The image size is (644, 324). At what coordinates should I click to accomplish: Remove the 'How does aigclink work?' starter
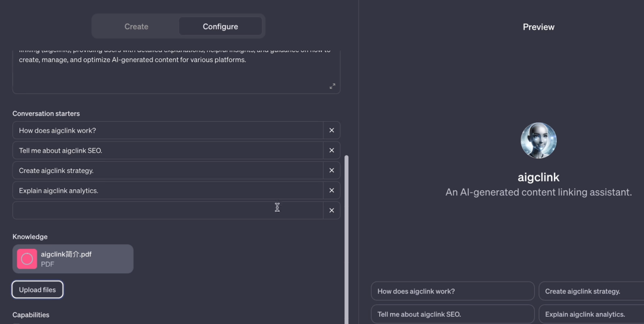click(332, 130)
